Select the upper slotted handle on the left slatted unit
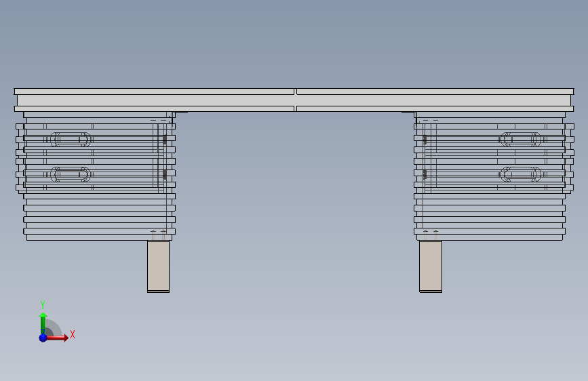The width and height of the screenshot is (588, 381). tap(71, 140)
